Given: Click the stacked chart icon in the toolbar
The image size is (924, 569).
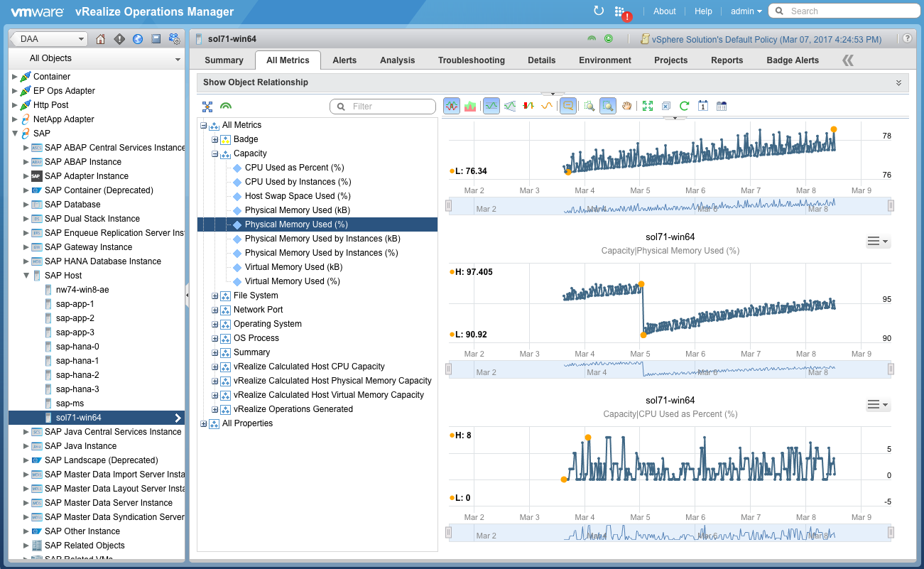Looking at the screenshot, I should pos(470,107).
